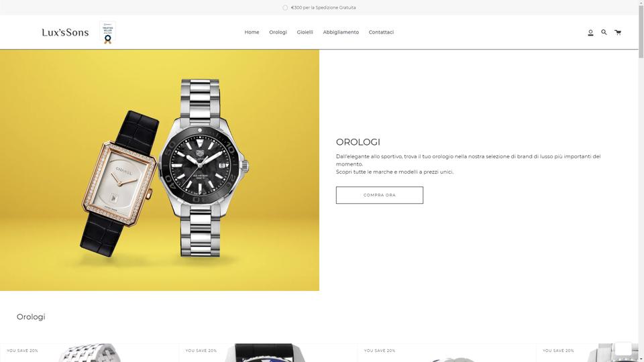Open the second watch product with black strap
The height and width of the screenshot is (362, 644).
[x=268, y=353]
